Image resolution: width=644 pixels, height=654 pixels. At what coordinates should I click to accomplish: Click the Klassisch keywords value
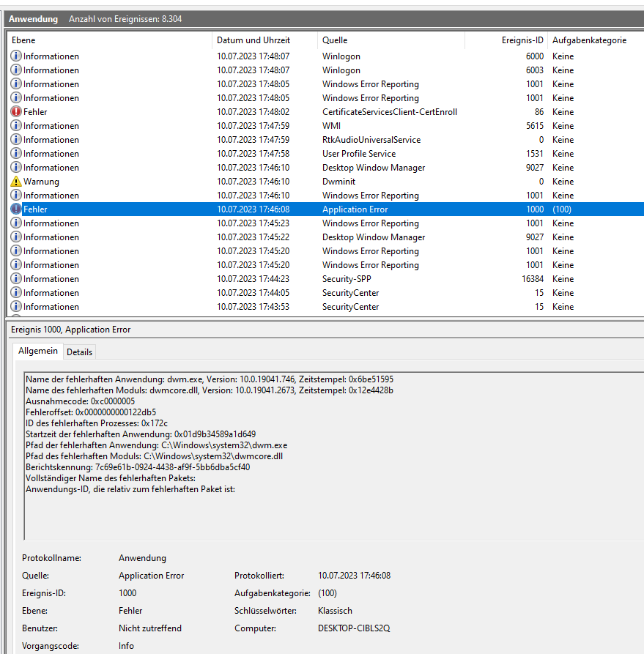pyautogui.click(x=335, y=611)
